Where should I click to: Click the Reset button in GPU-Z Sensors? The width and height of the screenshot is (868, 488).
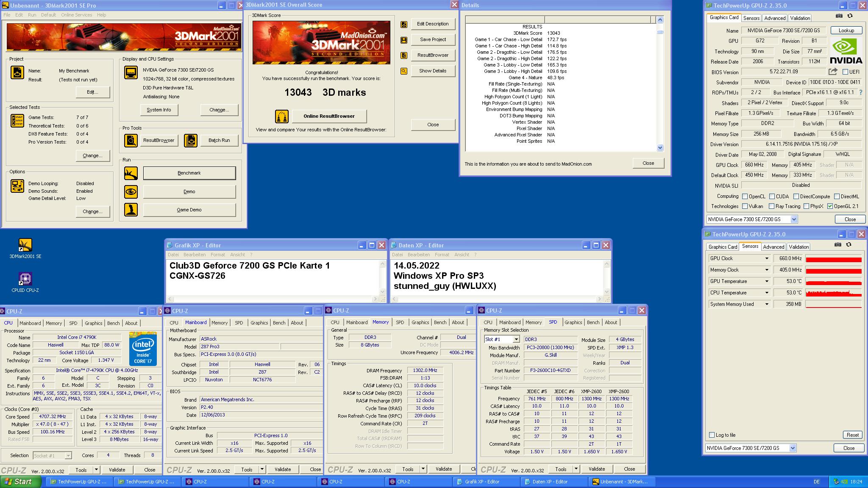pyautogui.click(x=852, y=435)
